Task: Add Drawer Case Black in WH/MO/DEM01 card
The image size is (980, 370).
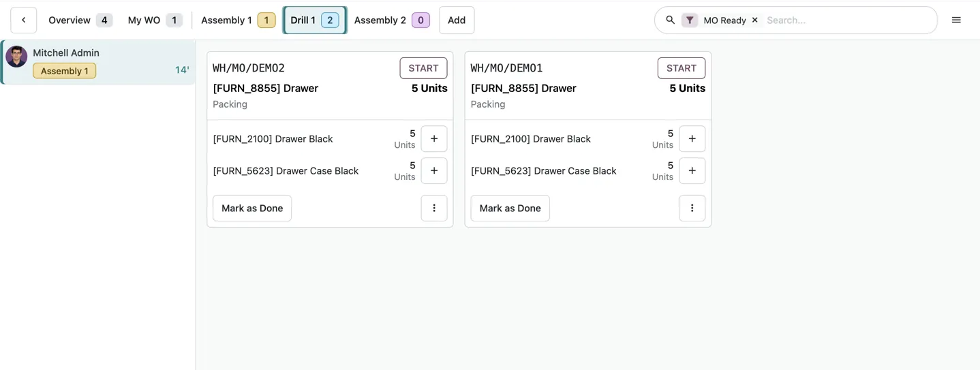Action: (692, 171)
